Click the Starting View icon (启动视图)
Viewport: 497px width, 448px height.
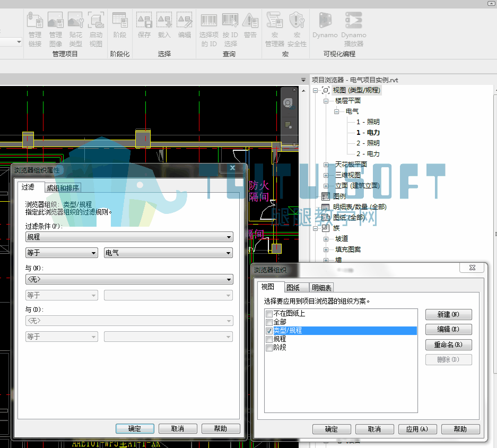click(95, 29)
